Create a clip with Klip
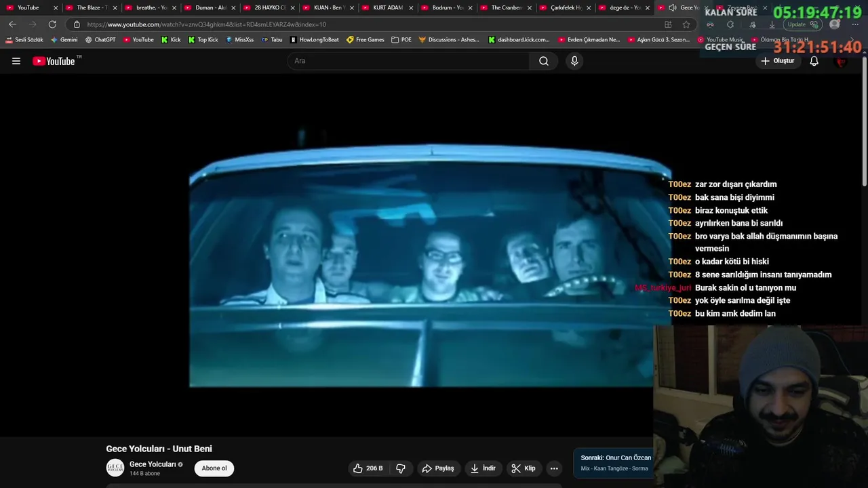 coord(524,468)
